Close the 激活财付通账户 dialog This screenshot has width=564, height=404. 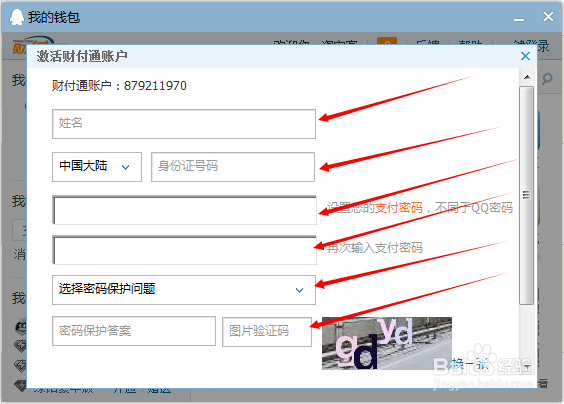click(525, 56)
